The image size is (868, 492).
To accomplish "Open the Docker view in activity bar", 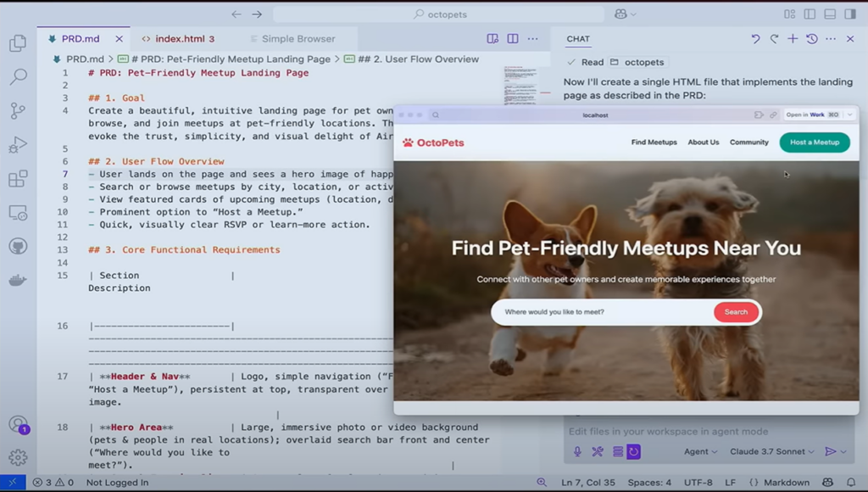I will 17,281.
